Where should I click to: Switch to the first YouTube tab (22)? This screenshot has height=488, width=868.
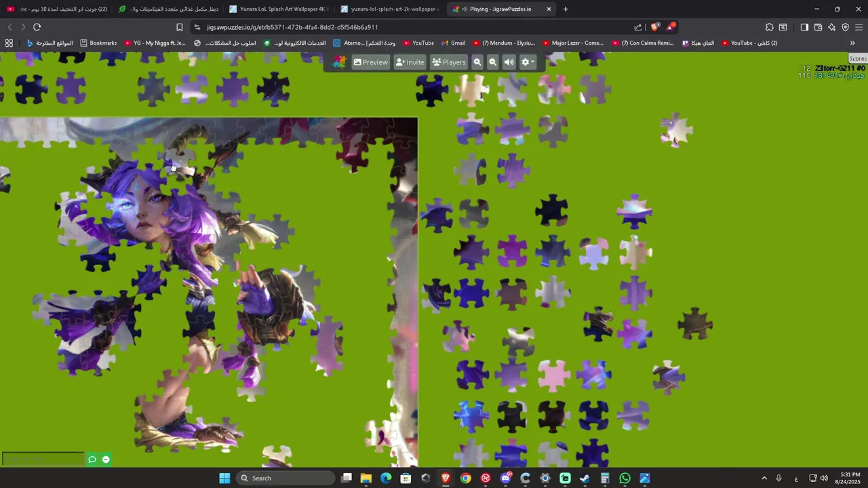(57, 9)
